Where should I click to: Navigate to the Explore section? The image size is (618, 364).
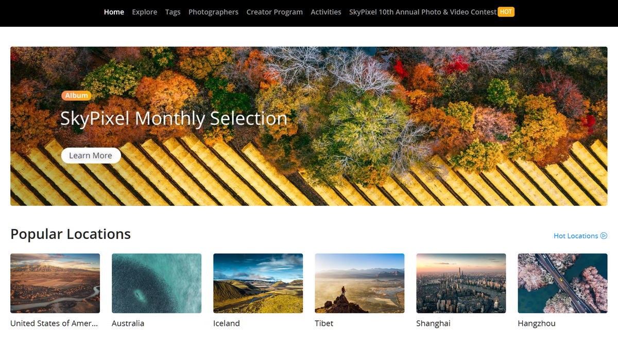[144, 12]
